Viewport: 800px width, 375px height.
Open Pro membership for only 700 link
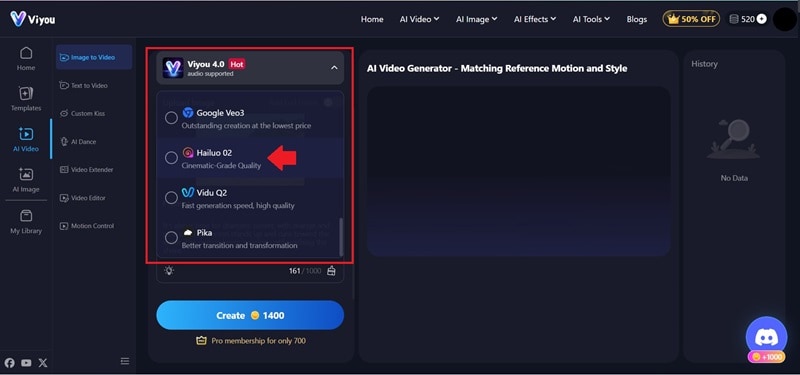coord(251,340)
